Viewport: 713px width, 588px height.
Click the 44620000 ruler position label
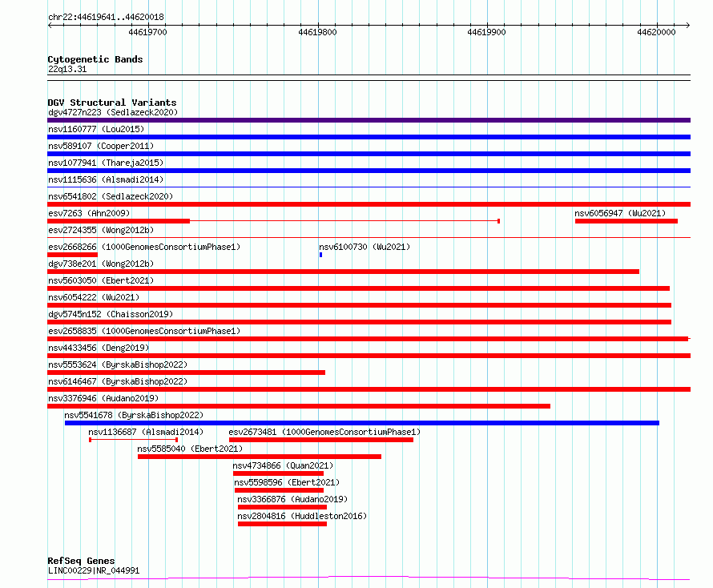coord(656,32)
